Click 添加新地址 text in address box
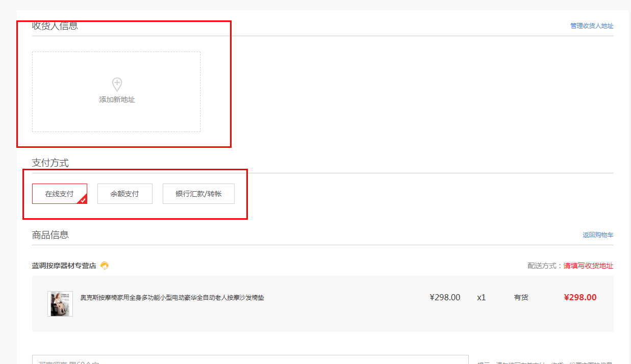This screenshot has width=631, height=364. tap(117, 99)
